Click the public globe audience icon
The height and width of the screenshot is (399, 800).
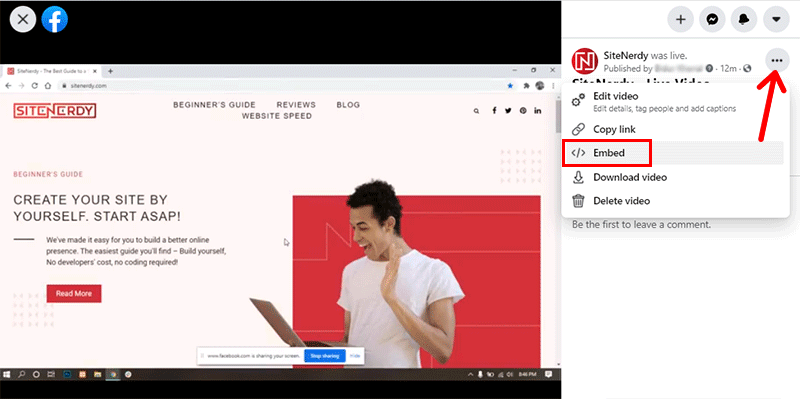[x=747, y=68]
